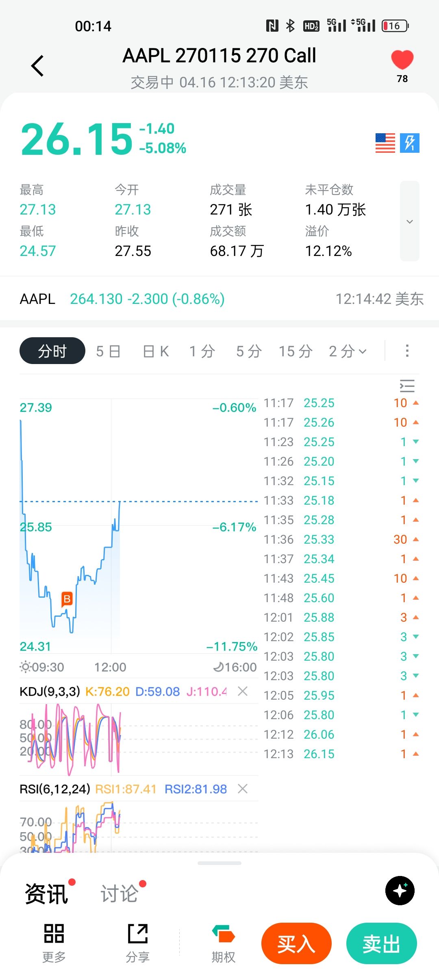Tap the orange B buy marker on chart
The height and width of the screenshot is (980, 439).
[67, 598]
